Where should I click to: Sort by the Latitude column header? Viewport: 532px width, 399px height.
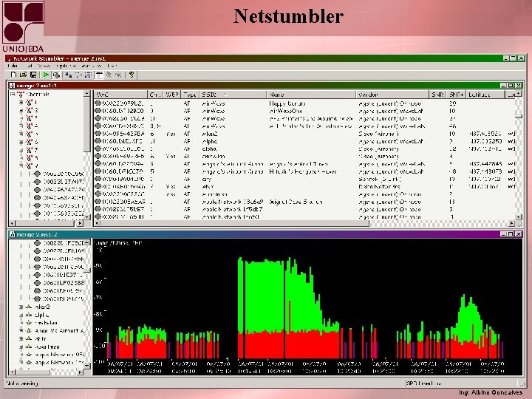tap(485, 95)
